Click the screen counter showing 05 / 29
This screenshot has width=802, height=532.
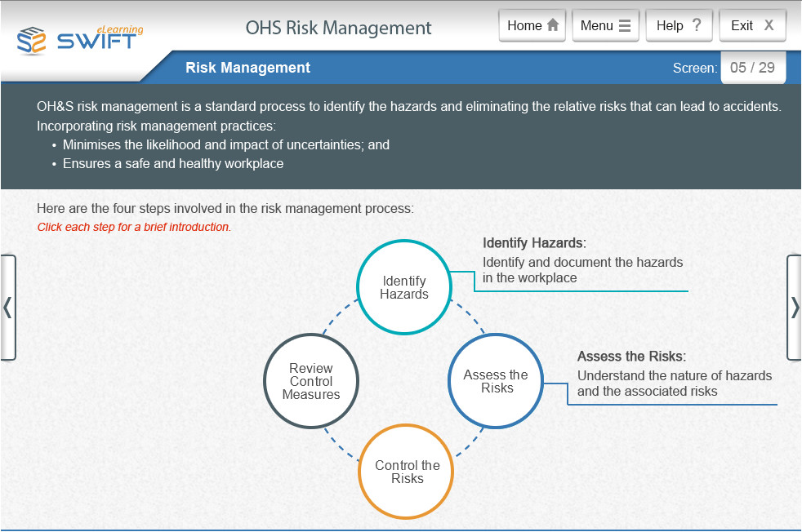753,68
